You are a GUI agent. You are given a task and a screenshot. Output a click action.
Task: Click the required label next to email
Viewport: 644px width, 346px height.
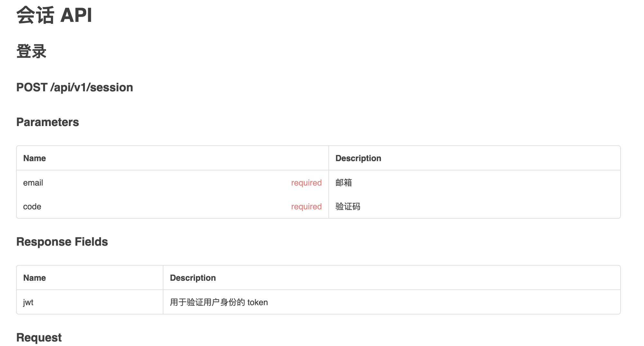[x=306, y=183]
